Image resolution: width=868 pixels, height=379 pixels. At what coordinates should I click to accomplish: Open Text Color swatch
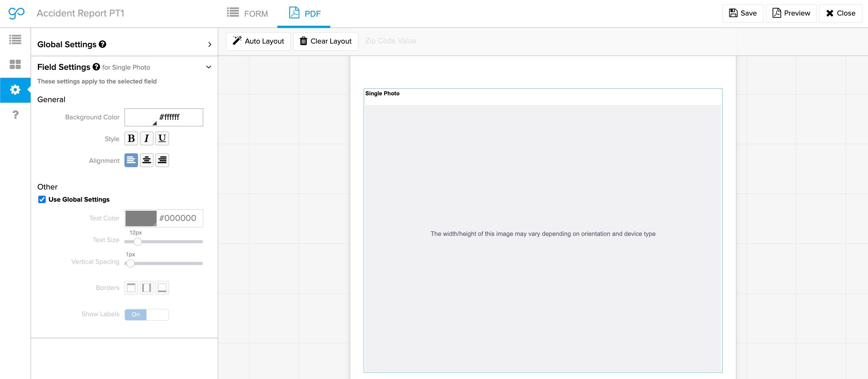pos(141,218)
